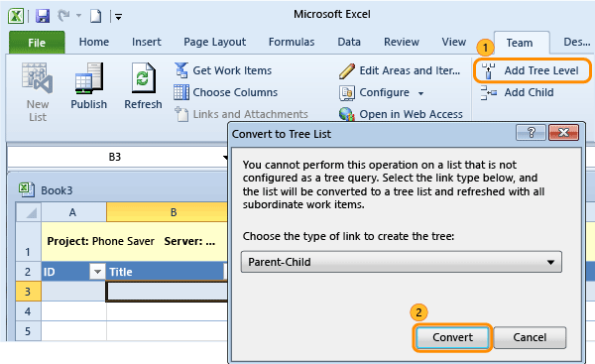595x364 pixels.
Task: Click the Name Box showing B3
Action: tap(115, 157)
